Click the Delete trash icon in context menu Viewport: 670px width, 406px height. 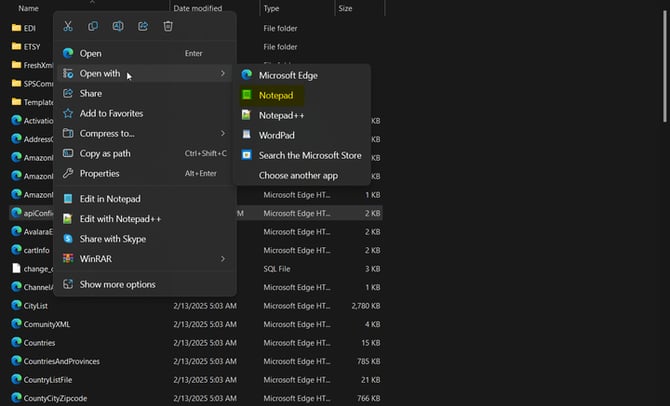(168, 26)
